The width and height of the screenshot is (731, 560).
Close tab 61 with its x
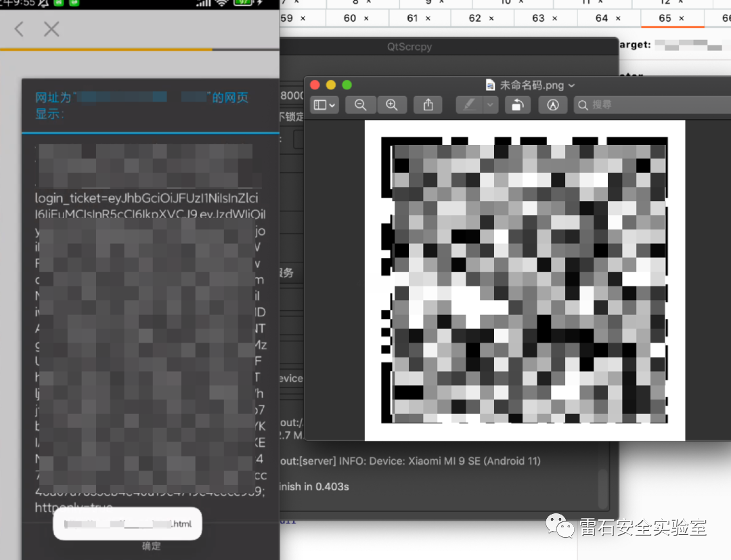[x=428, y=19]
